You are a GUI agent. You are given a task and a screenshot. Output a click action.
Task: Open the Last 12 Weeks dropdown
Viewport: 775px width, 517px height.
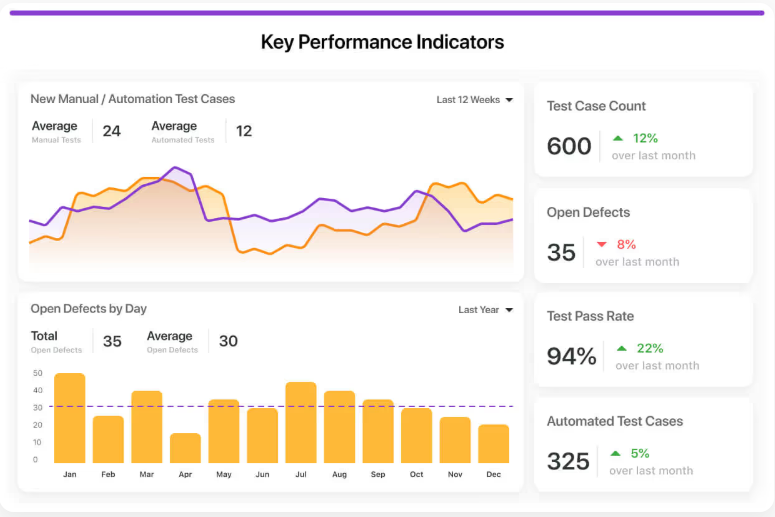point(474,100)
